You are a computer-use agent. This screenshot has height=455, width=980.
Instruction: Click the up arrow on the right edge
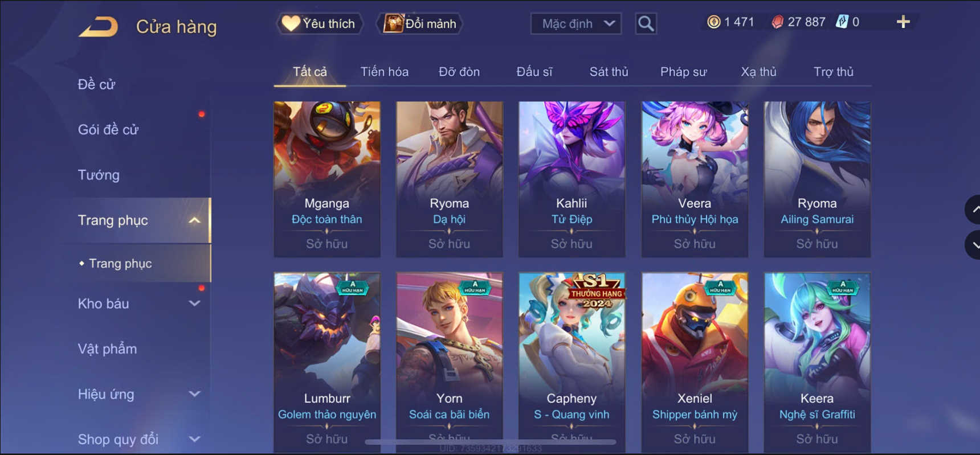(x=973, y=210)
